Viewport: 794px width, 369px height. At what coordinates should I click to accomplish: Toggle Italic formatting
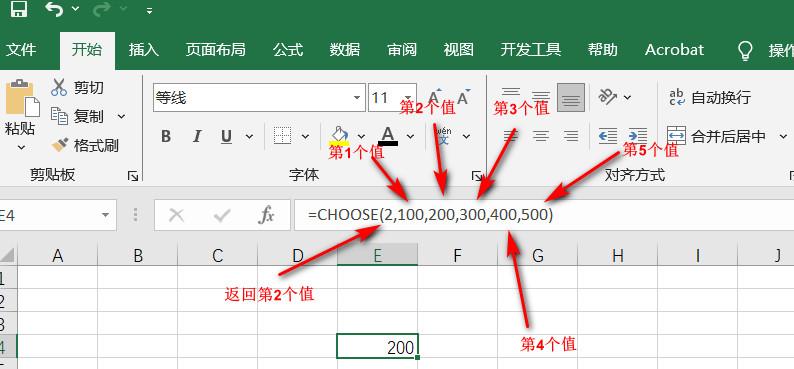197,137
